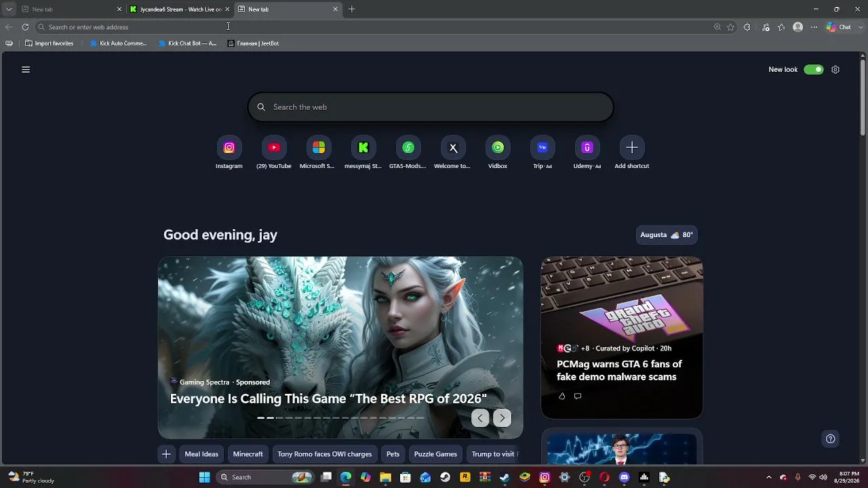The width and height of the screenshot is (868, 488).
Task: Click the media control music icon in toolbar
Action: (x=766, y=27)
